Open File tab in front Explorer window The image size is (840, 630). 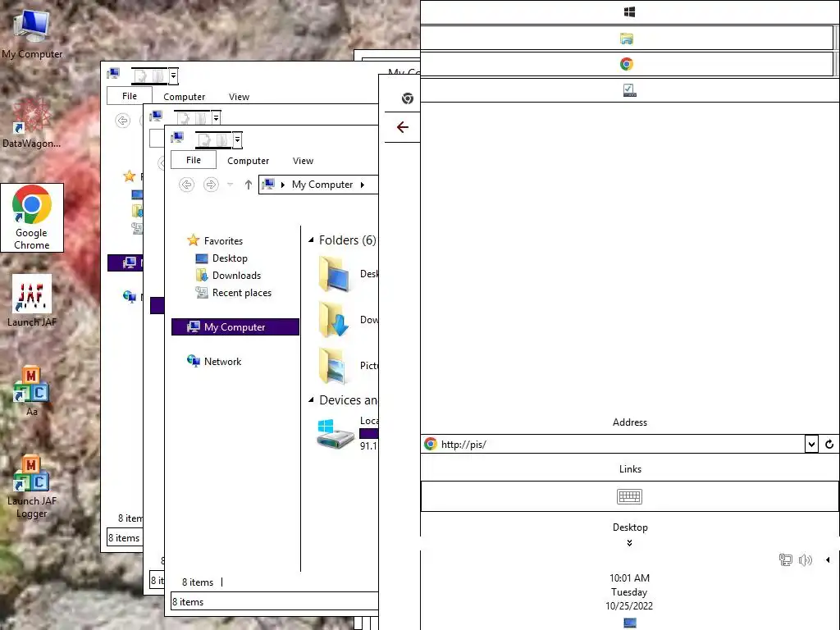coord(194,160)
